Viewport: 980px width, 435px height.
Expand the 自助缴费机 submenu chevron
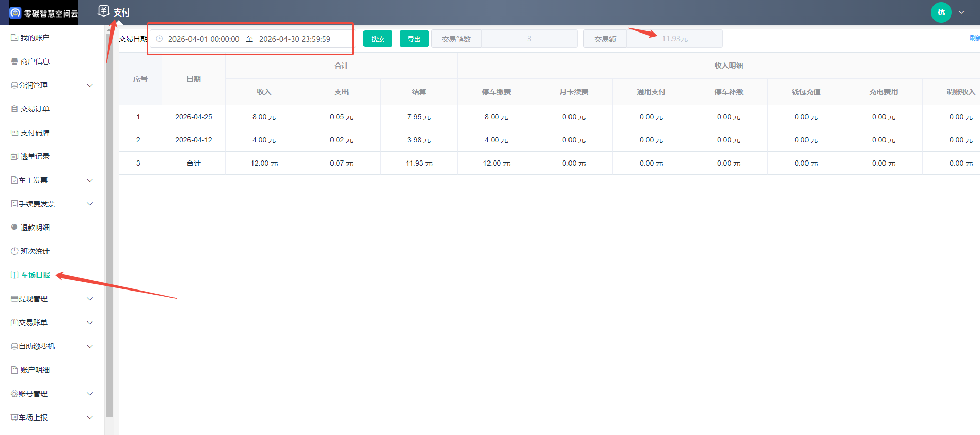[90, 346]
